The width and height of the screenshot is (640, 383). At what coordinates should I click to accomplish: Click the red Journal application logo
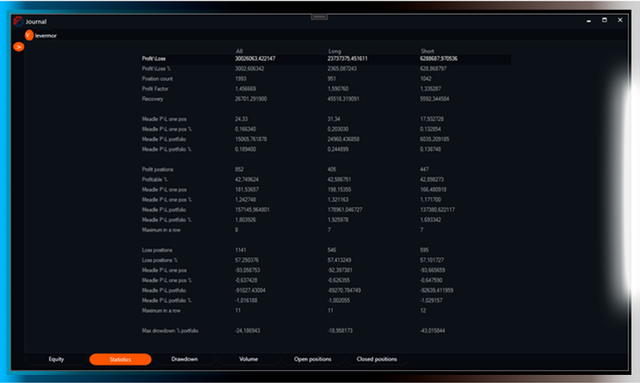(x=18, y=21)
